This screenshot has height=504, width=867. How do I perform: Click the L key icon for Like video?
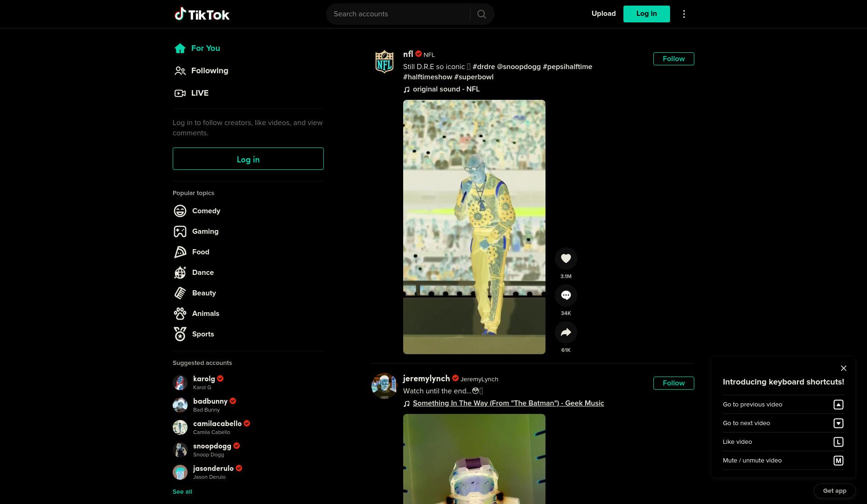tap(839, 442)
